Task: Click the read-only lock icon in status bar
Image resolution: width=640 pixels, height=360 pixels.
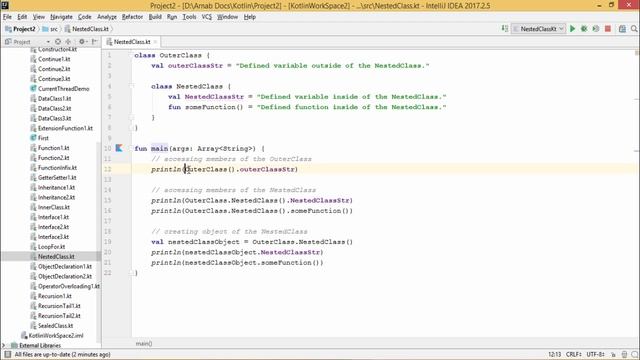Action: tap(613, 354)
